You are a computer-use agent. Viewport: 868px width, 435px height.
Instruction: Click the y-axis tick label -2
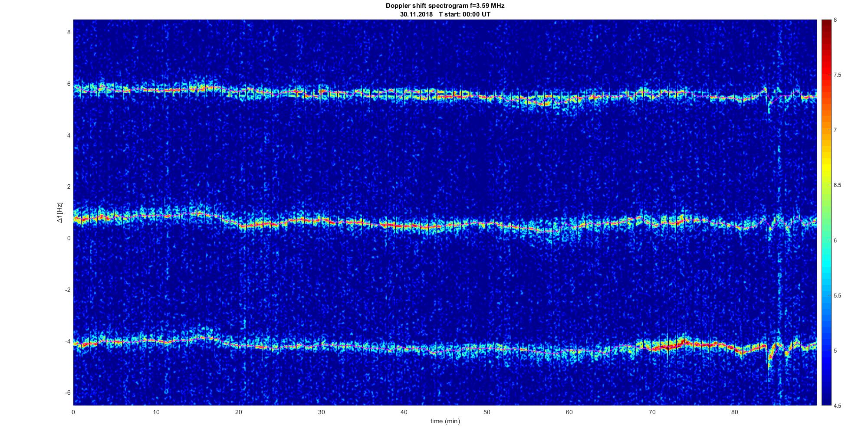[x=68, y=290]
